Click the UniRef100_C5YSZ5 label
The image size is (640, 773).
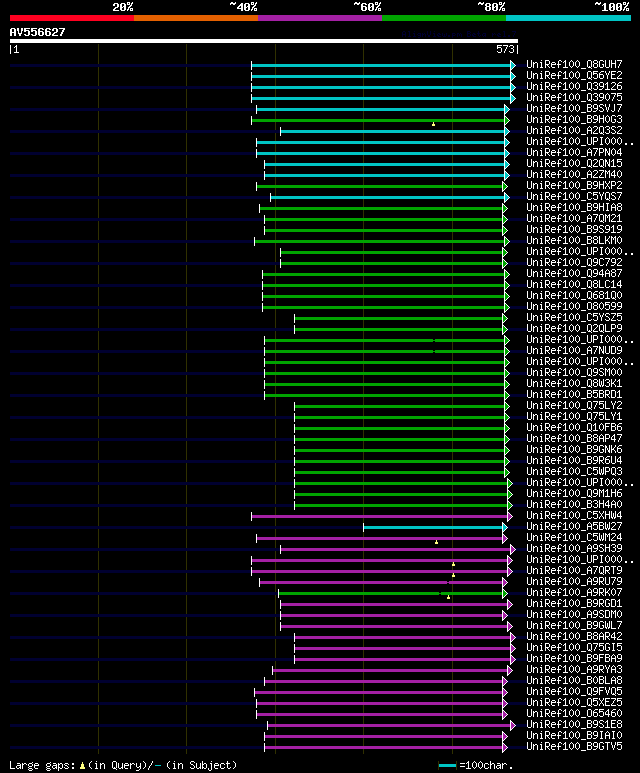coord(574,317)
